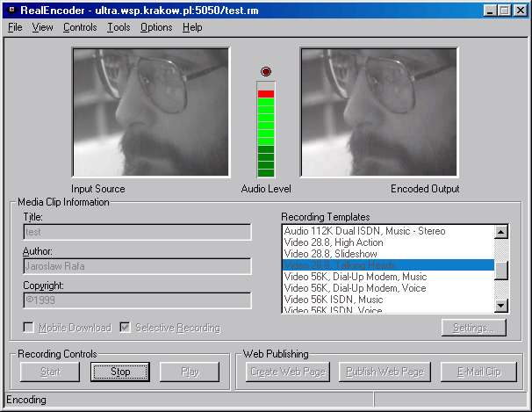Select Video 28.8, Talking Heads template
Viewport: 532px width, 412px height.
pyautogui.click(x=388, y=265)
